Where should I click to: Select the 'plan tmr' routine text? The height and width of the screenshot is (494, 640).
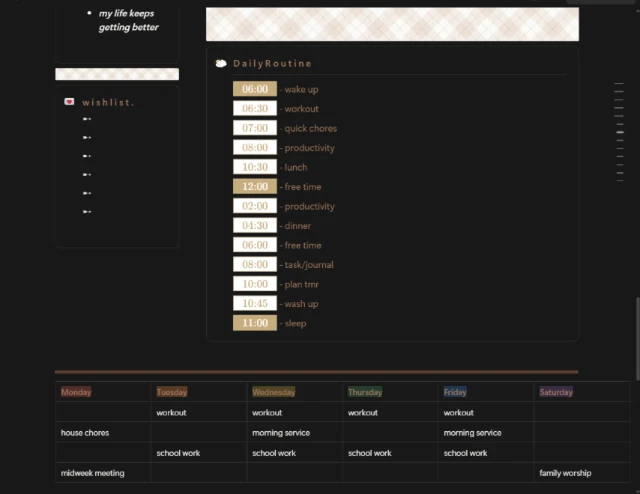pos(301,285)
